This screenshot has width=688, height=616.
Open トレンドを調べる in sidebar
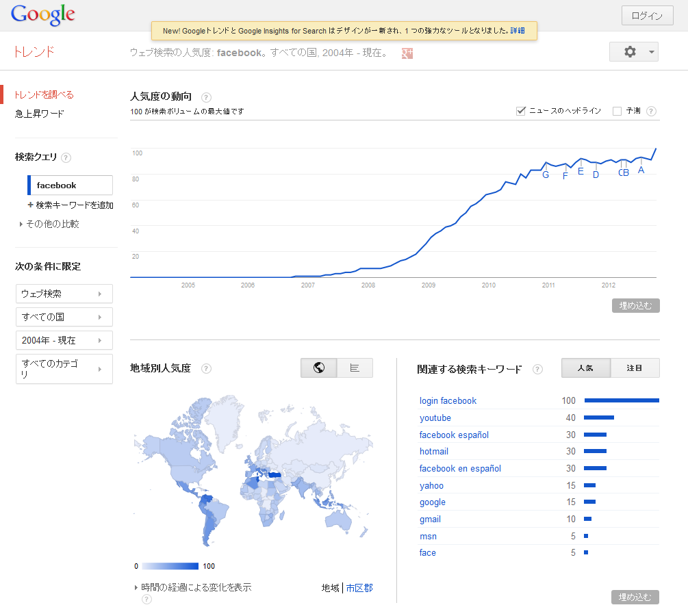click(x=44, y=94)
